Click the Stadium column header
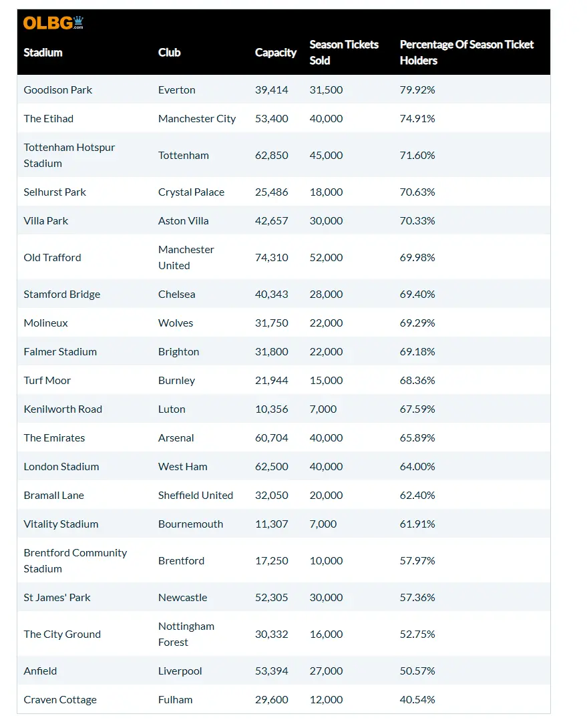587x728 pixels. point(43,53)
